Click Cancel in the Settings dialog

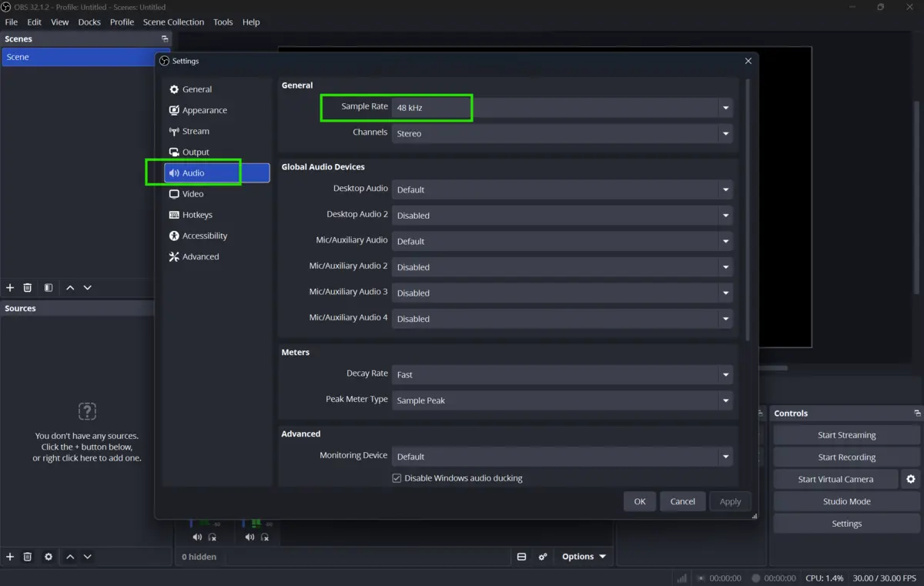[683, 501]
